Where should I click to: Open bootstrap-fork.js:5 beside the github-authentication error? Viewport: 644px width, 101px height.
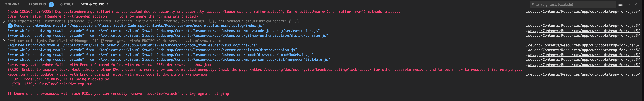(582, 35)
